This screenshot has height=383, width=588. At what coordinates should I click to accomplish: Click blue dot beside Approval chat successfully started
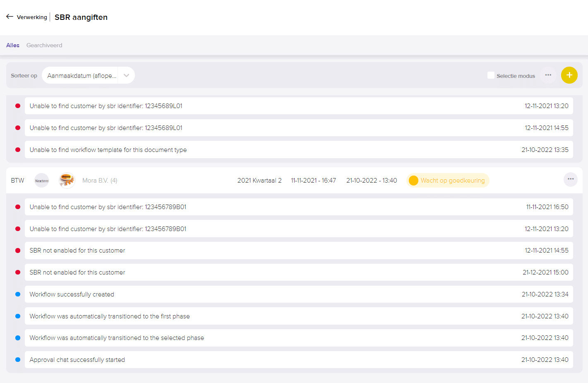click(x=18, y=360)
